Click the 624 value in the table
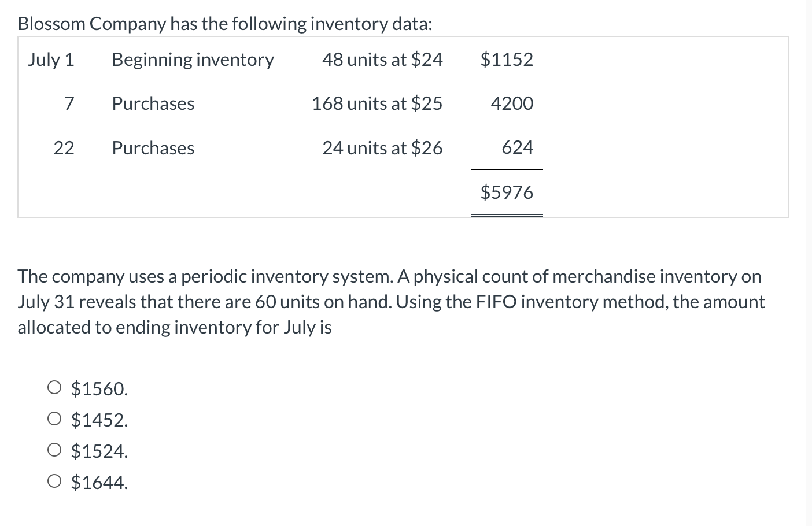 coord(516,147)
